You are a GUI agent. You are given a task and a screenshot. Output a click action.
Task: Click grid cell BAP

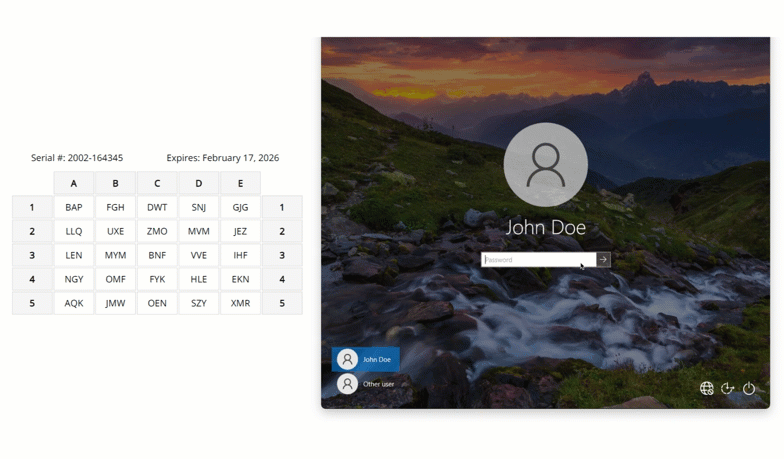74,208
